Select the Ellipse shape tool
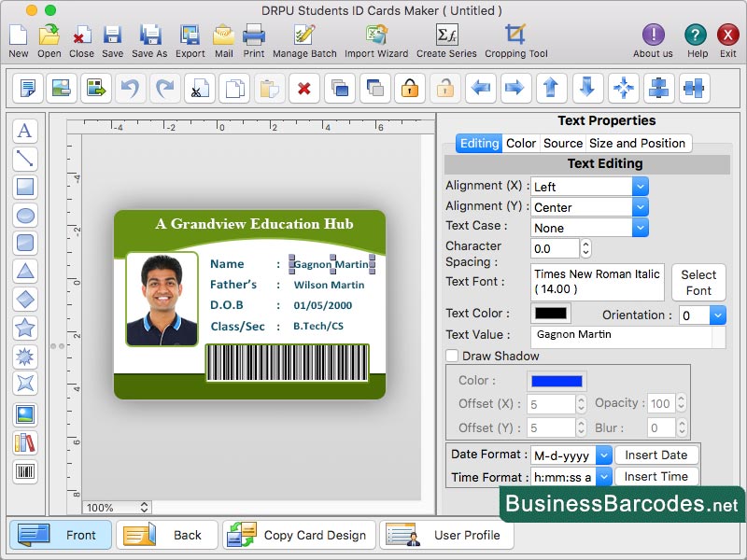Screen dimensions: 747x560 tap(25, 215)
